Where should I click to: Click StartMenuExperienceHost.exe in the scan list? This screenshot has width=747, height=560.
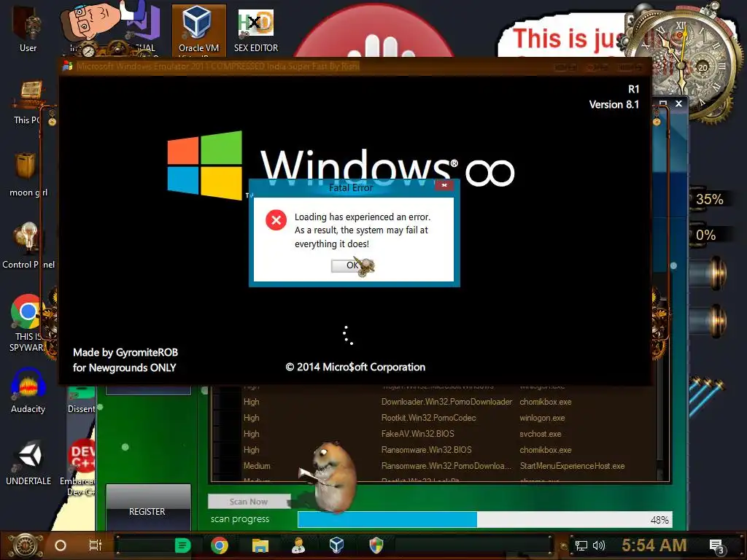point(572,466)
